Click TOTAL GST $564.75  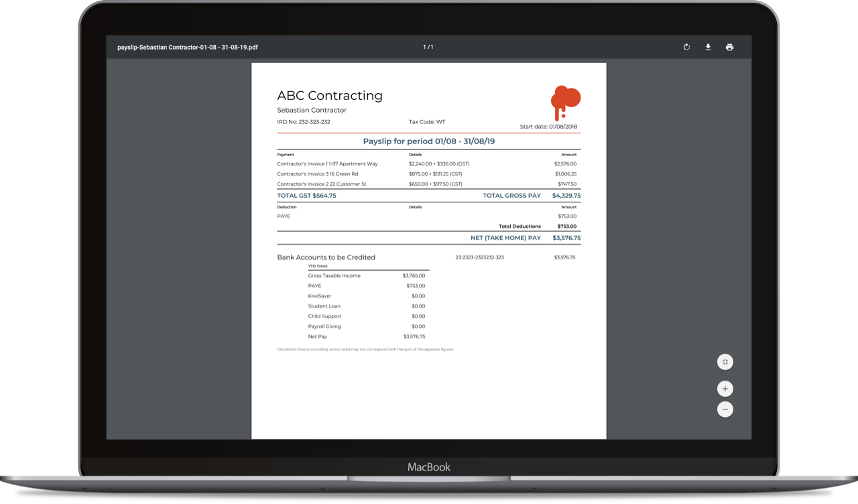(x=306, y=196)
